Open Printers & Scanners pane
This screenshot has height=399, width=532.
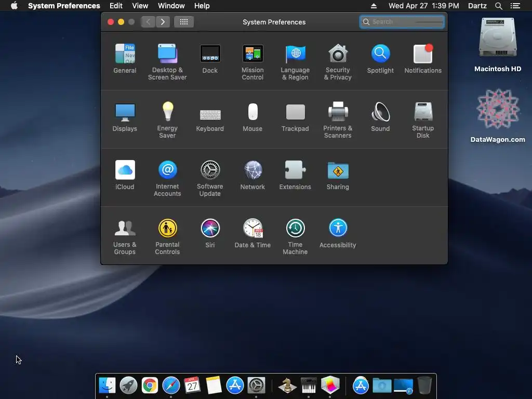338,120
